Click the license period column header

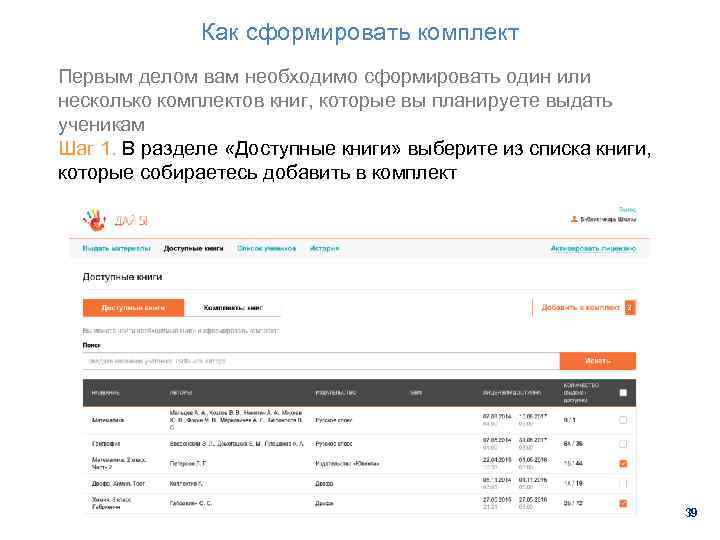click(x=512, y=393)
